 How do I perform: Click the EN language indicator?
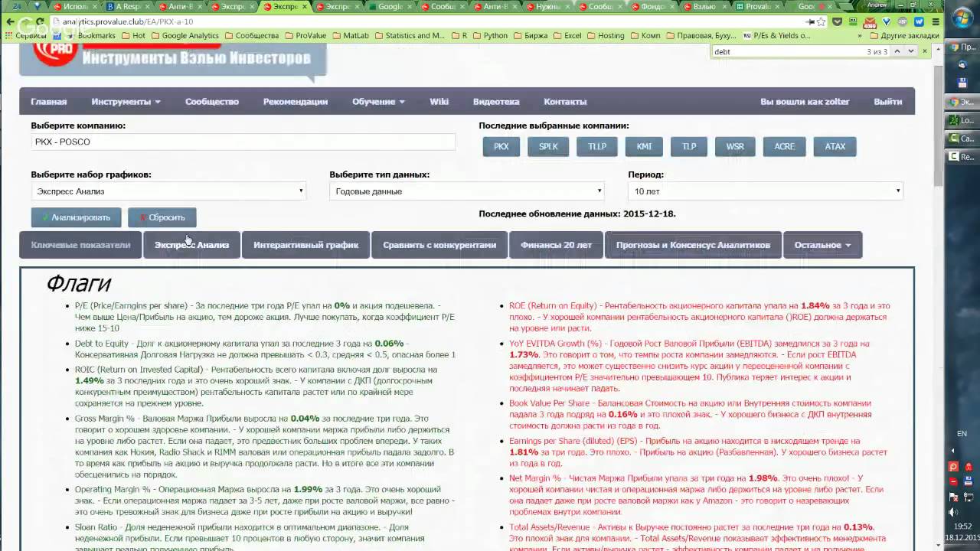coord(962,433)
